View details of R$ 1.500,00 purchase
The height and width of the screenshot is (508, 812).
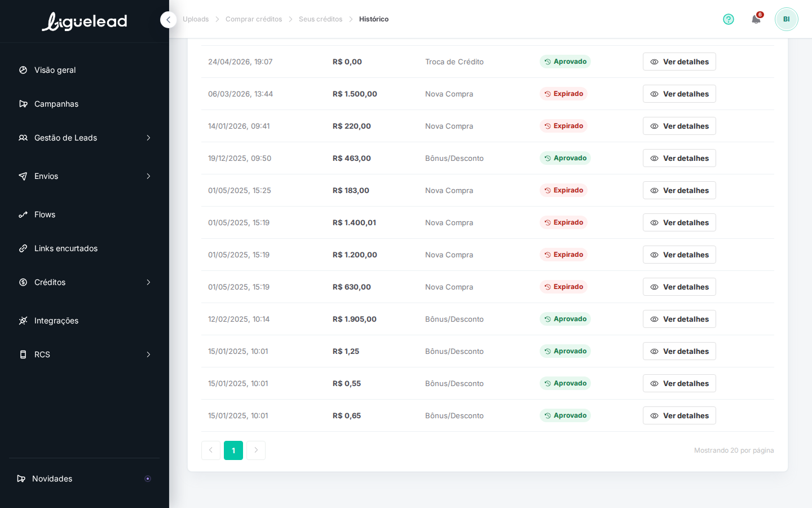click(679, 94)
